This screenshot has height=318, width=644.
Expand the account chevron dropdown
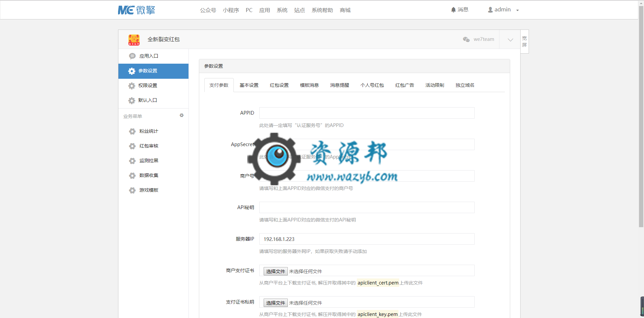(511, 40)
